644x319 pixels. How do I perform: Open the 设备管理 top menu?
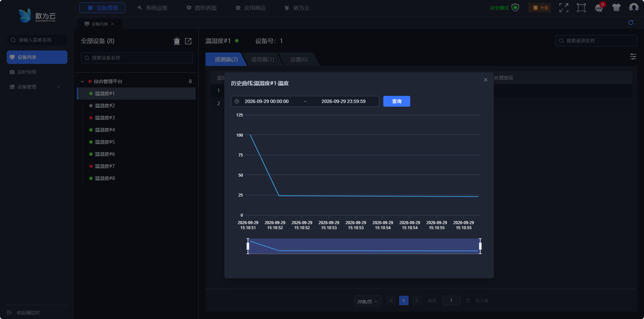click(102, 8)
